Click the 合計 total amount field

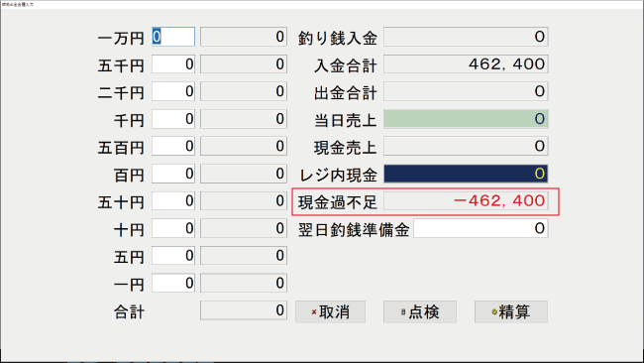(244, 310)
